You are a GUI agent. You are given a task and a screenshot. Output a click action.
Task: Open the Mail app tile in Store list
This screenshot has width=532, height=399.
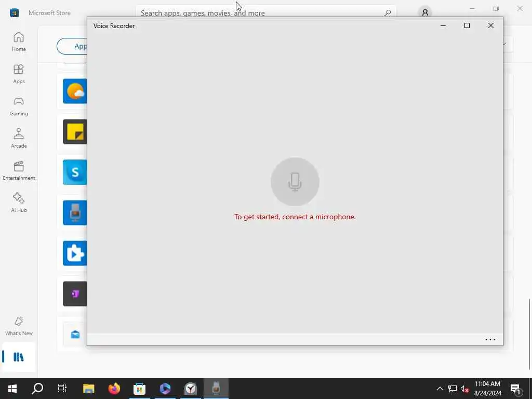point(75,335)
